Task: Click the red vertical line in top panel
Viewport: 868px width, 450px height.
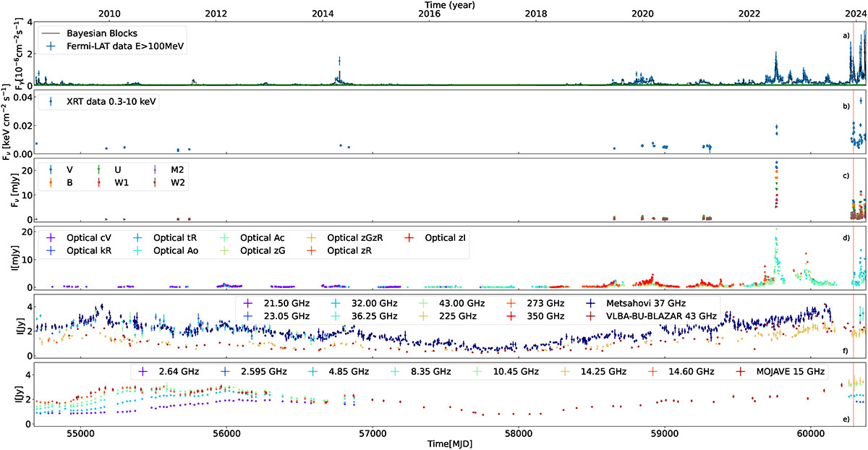Action: tap(854, 54)
